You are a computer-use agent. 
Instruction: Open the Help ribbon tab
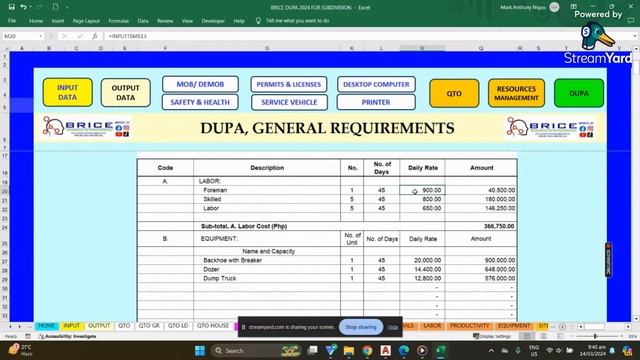pyautogui.click(x=239, y=21)
